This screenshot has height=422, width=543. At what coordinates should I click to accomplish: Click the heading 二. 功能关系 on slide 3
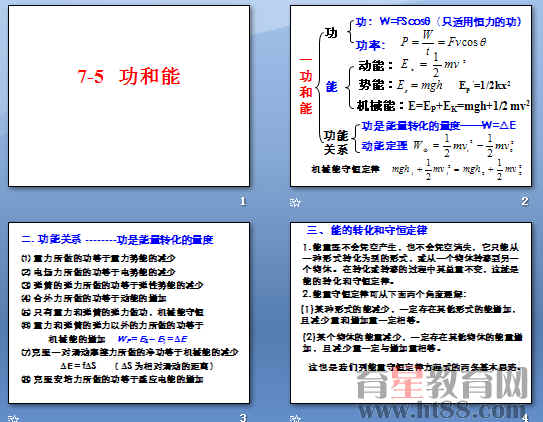pos(51,239)
